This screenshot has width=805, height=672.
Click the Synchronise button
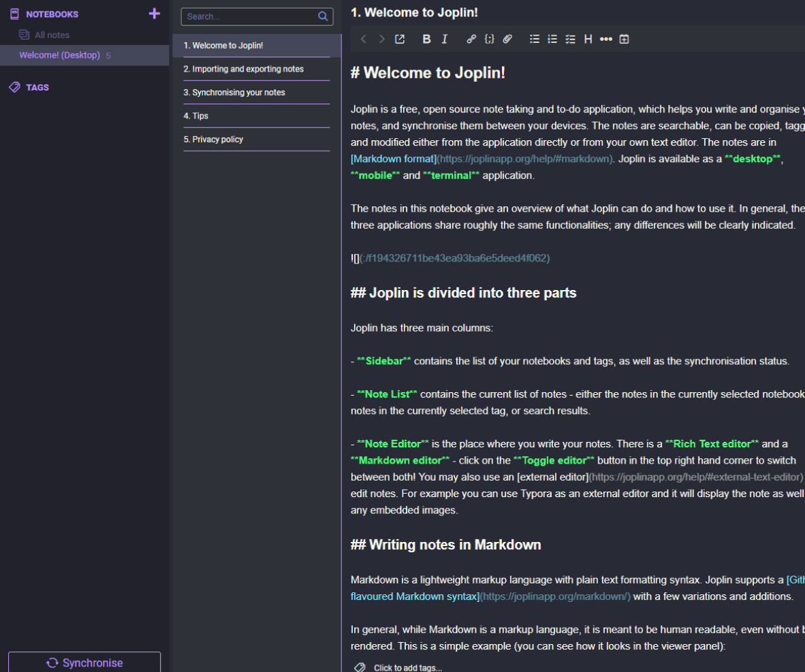[84, 662]
